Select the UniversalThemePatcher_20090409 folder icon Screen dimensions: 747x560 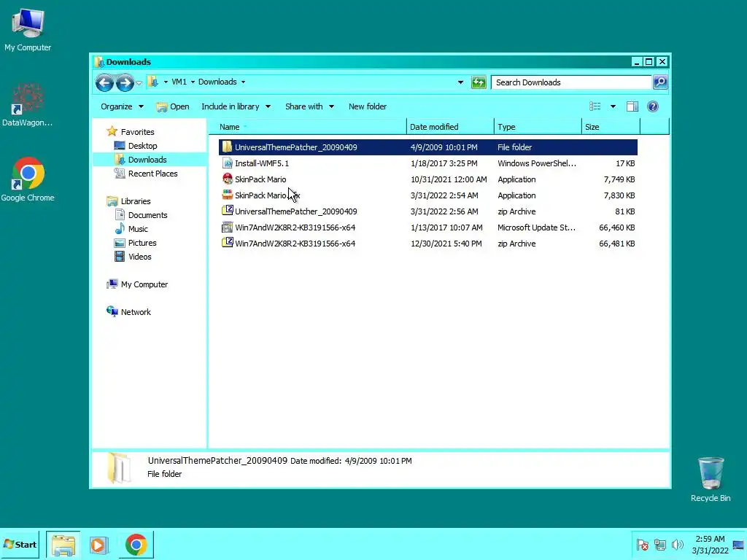(x=228, y=147)
